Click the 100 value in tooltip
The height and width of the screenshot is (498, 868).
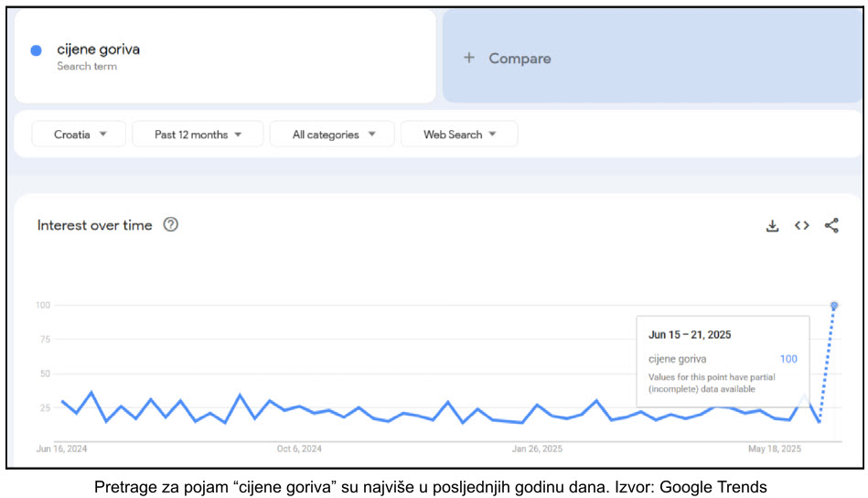pos(788,359)
